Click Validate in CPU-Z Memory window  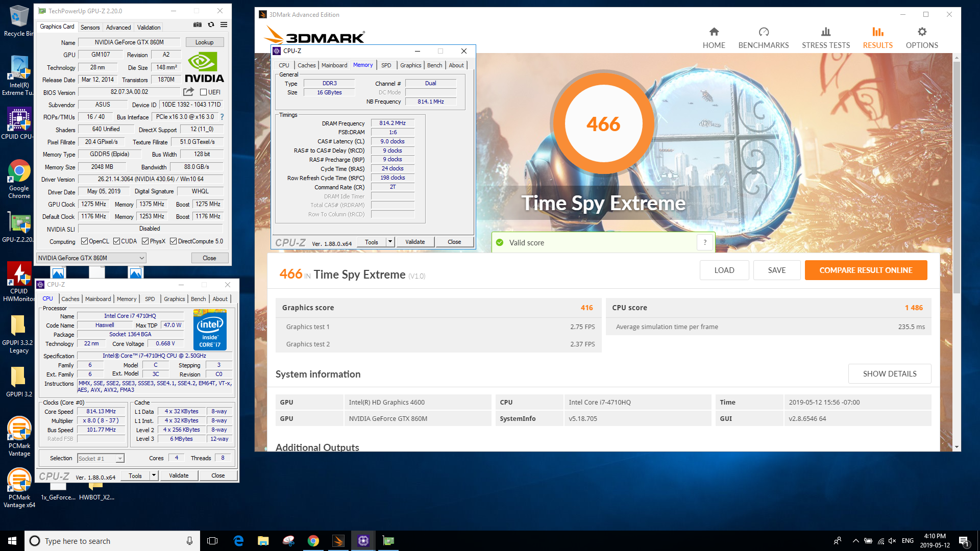point(415,242)
